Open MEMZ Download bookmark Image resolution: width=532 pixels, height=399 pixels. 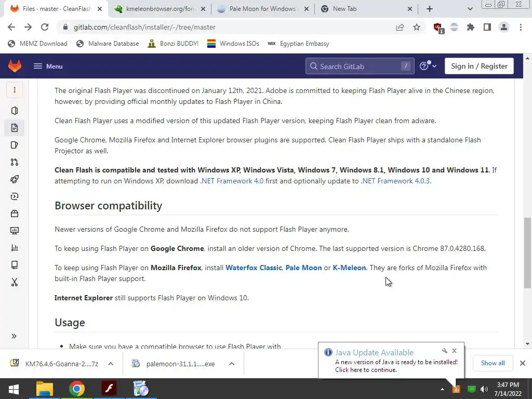tap(37, 44)
